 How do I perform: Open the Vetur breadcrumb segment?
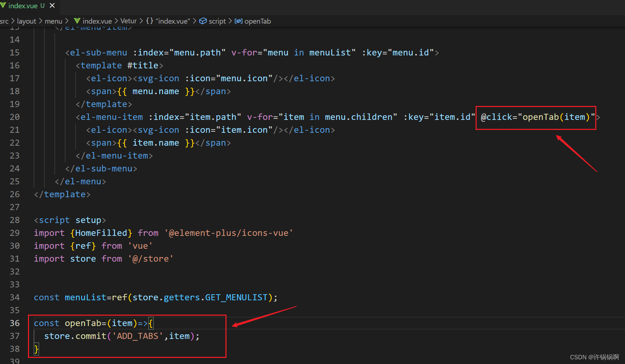pyautogui.click(x=128, y=21)
